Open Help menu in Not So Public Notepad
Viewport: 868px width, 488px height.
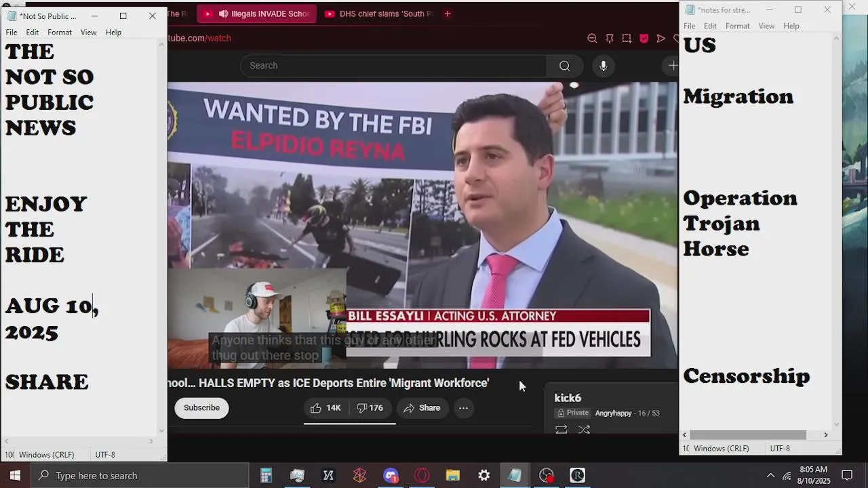click(113, 33)
